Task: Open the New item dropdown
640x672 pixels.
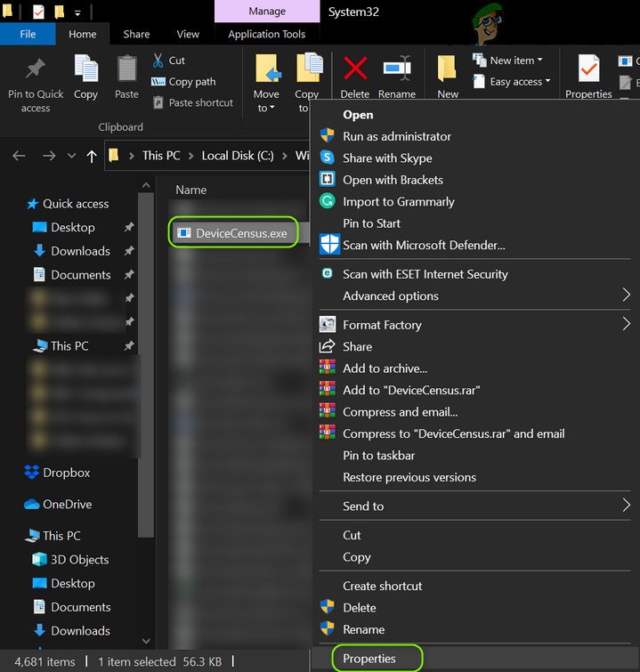Action: (x=516, y=61)
